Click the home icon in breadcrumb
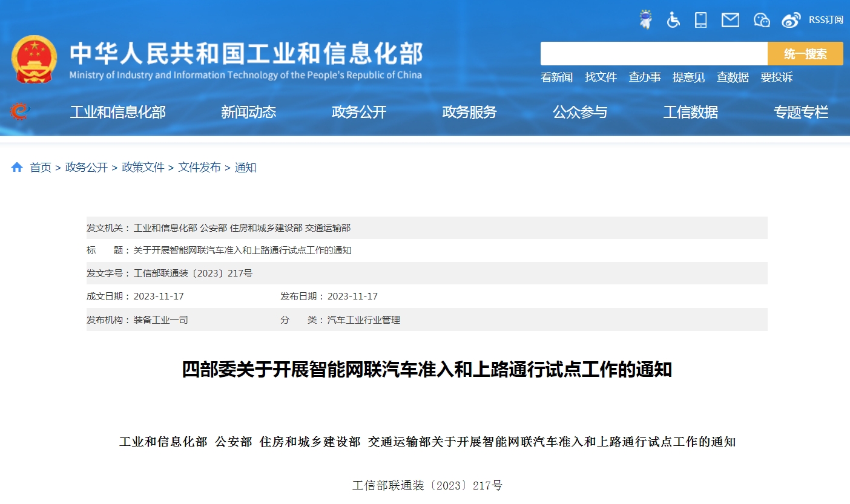 (17, 167)
